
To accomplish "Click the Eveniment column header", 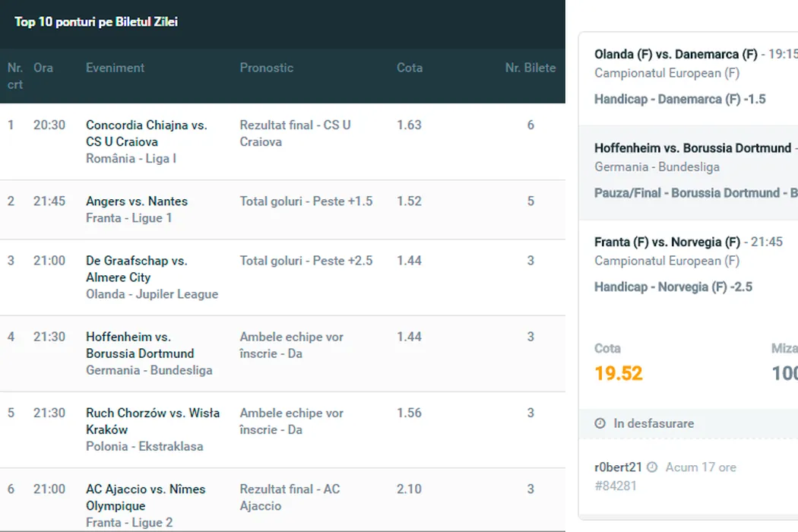I will (115, 68).
